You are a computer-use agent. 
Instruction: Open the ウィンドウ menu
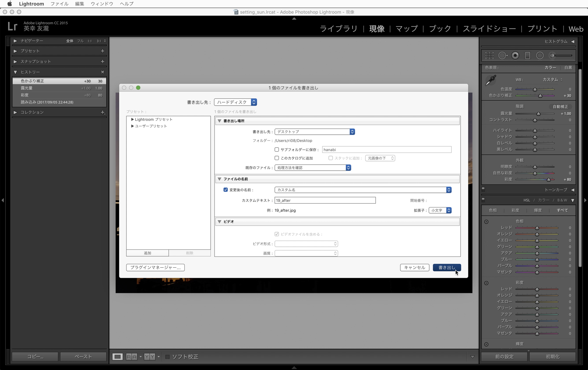click(102, 4)
